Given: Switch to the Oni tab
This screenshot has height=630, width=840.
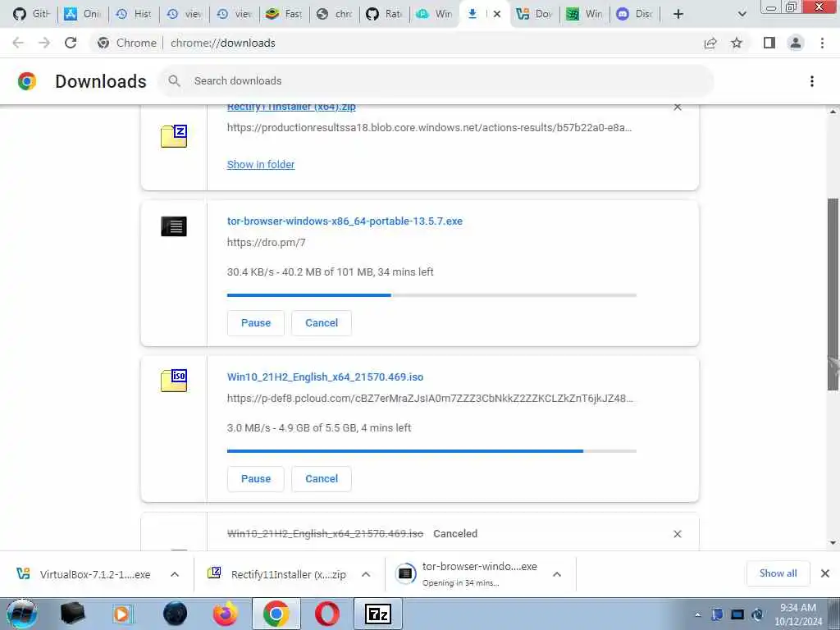Looking at the screenshot, I should tap(82, 14).
